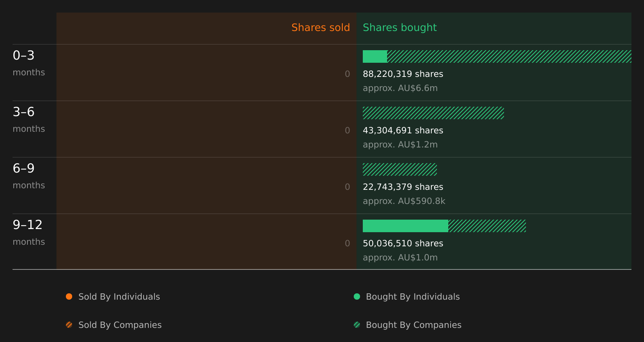Click the striped Bought By Companies legend icon
This screenshot has width=644, height=342.
pyautogui.click(x=357, y=325)
